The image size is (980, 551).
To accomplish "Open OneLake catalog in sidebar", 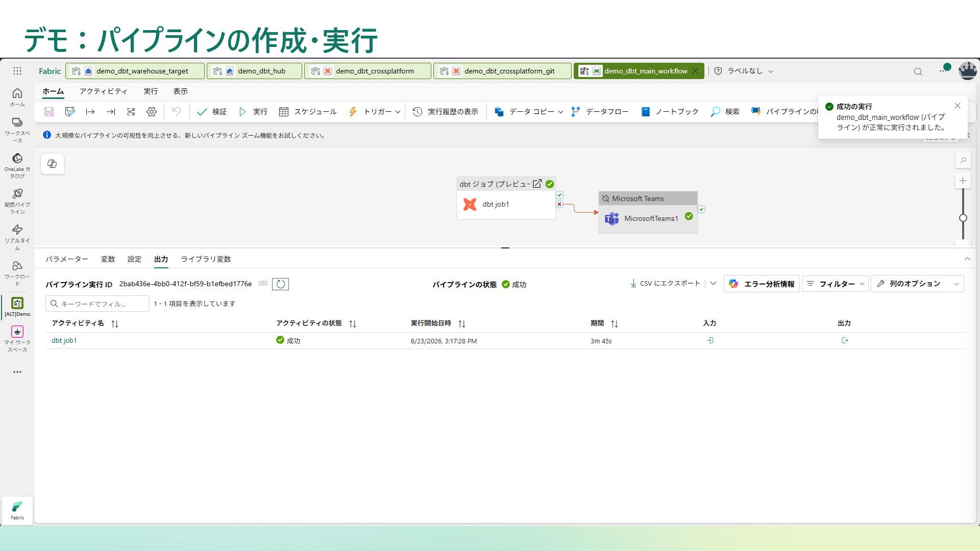I will coord(17,166).
